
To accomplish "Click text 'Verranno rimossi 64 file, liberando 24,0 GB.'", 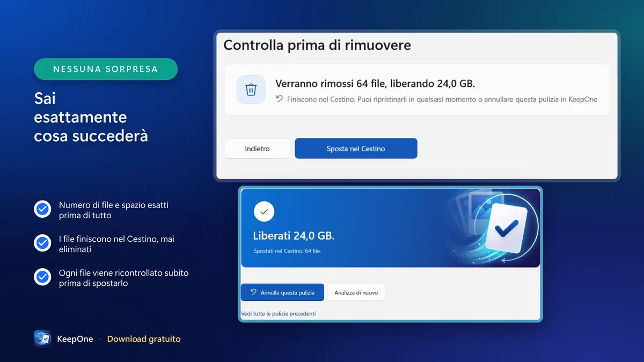I will 376,84.
